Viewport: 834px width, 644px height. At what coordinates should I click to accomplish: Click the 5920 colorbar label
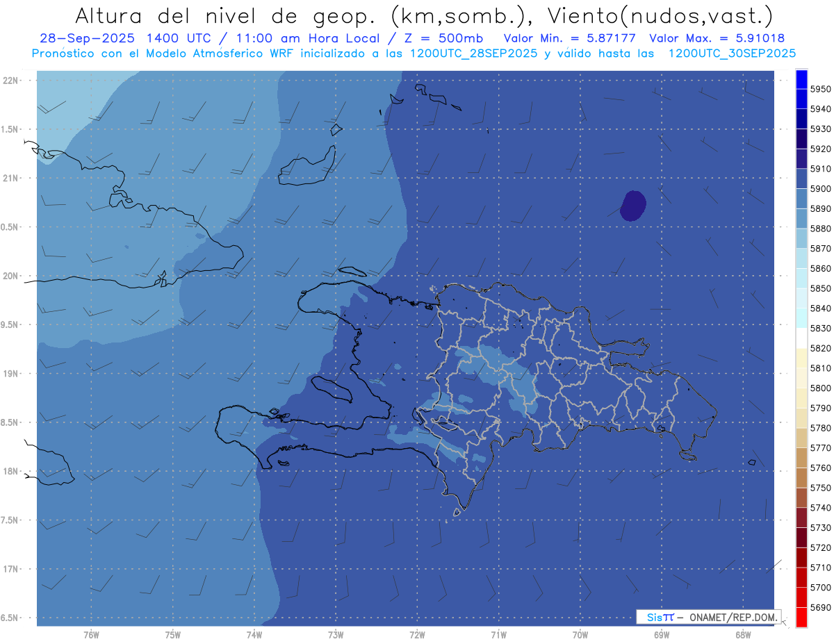tap(820, 149)
